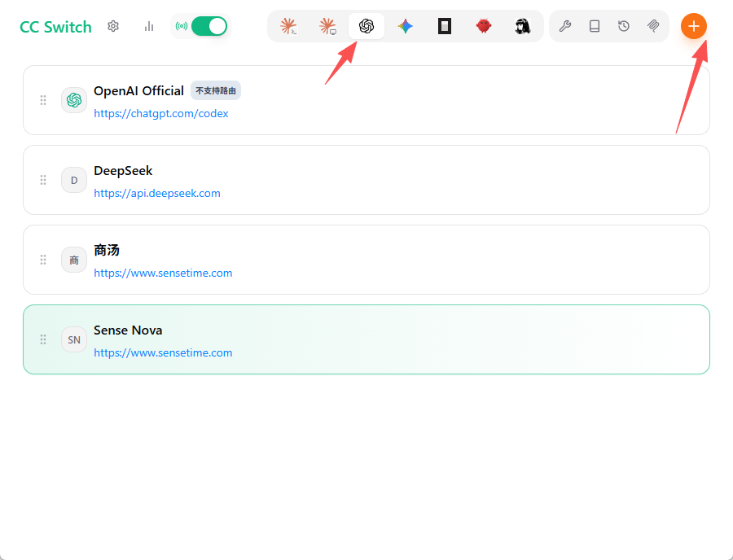This screenshot has width=733, height=560.
Task: Grab the OpenAI Official drag handle
Action: click(x=43, y=100)
